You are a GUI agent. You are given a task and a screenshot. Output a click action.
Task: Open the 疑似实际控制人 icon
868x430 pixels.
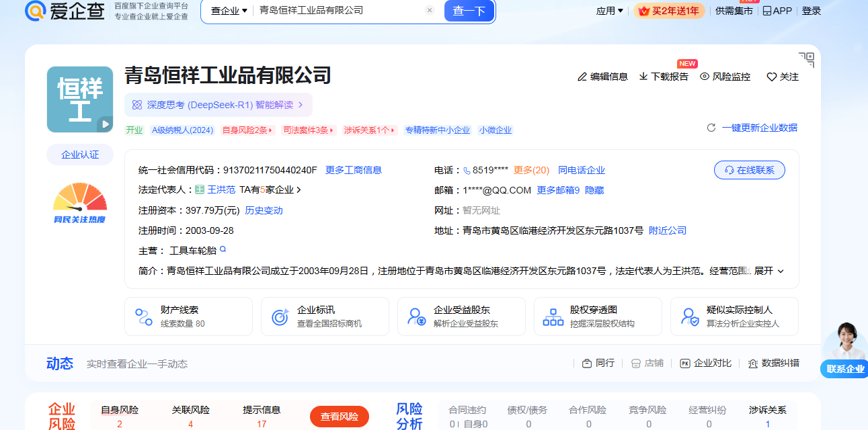point(690,316)
